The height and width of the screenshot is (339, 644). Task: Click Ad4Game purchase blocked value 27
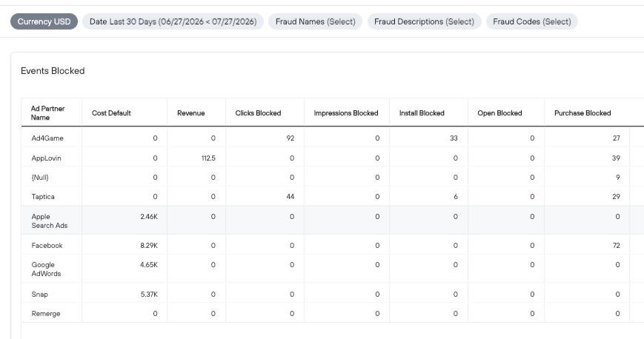click(616, 138)
